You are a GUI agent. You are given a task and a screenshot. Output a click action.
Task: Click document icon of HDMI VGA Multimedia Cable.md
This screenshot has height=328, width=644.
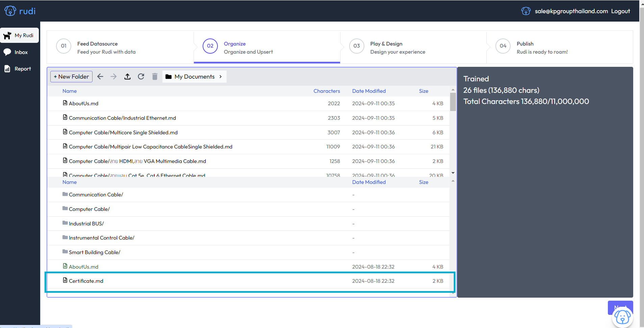point(65,161)
